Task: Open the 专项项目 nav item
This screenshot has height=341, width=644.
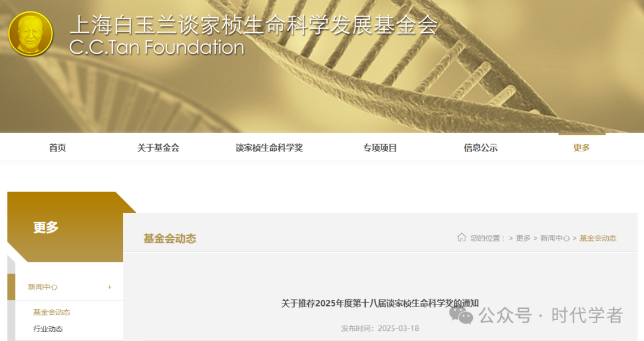Action: (380, 147)
